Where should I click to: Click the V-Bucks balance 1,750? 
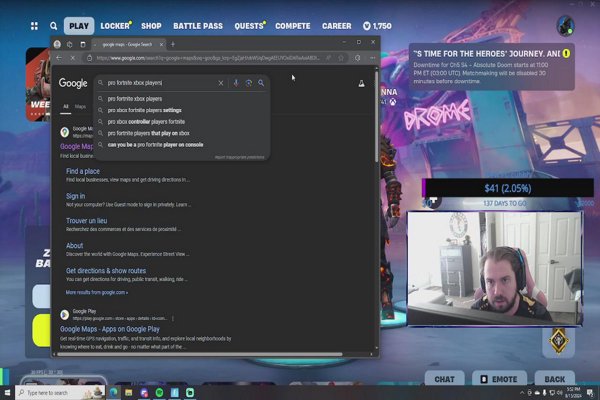click(377, 26)
